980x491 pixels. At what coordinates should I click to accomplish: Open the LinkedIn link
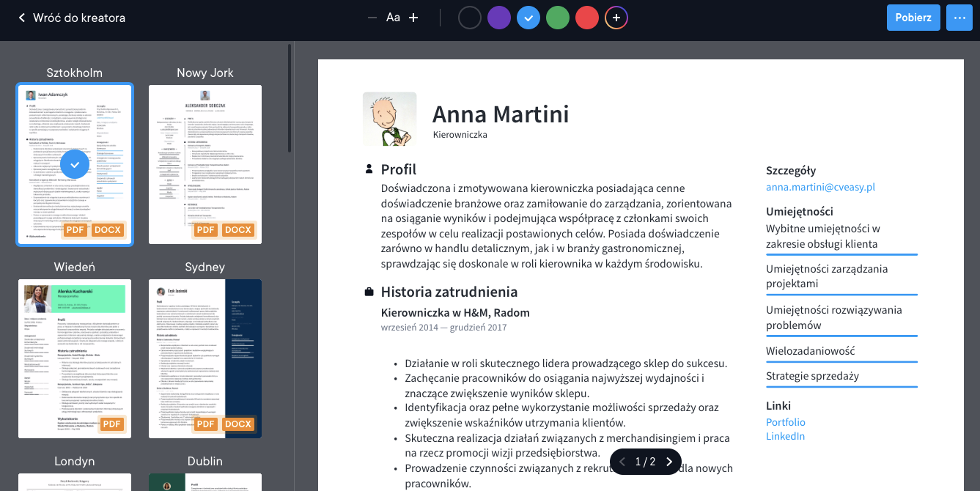pyautogui.click(x=785, y=436)
